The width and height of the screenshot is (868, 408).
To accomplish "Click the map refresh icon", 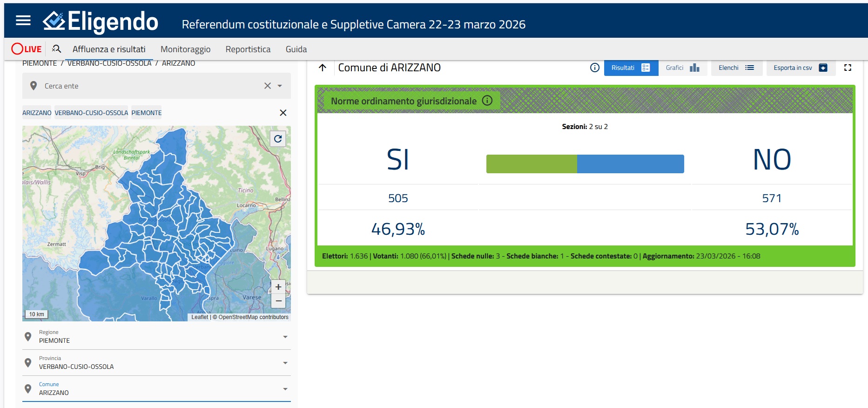I will click(278, 139).
